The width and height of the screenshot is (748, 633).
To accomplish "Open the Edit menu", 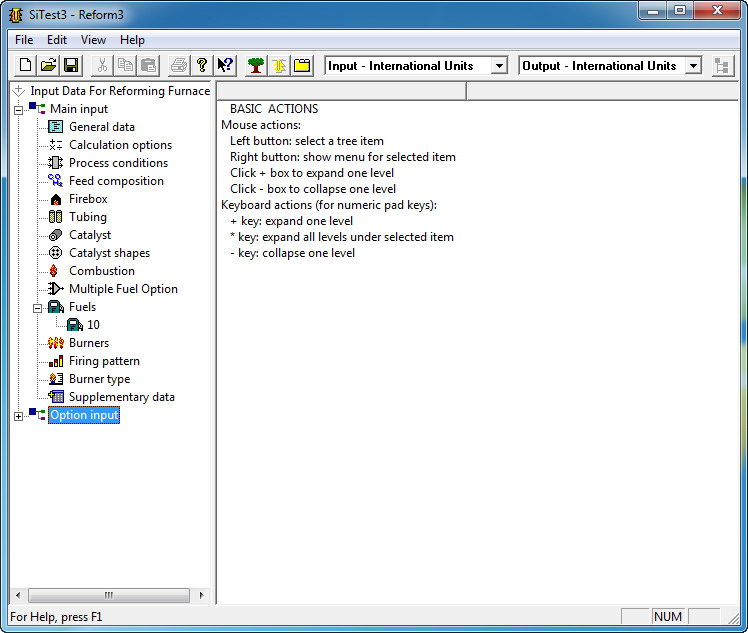I will coord(57,40).
